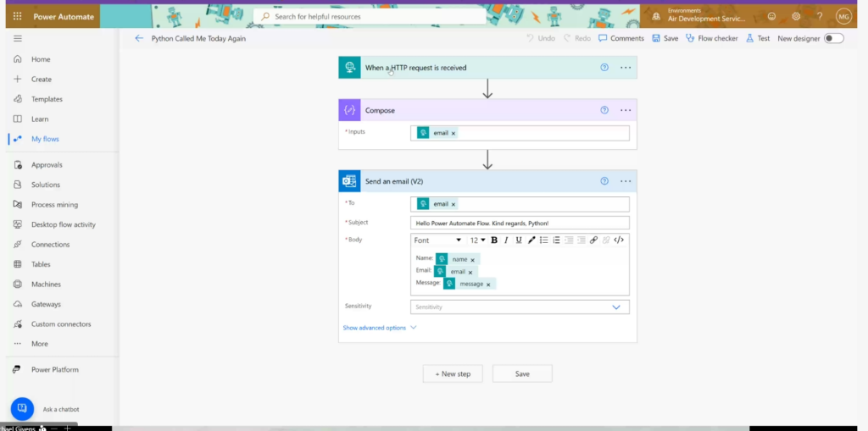Open ellipsis menu on Compose action
The image size is (868, 431).
point(626,110)
